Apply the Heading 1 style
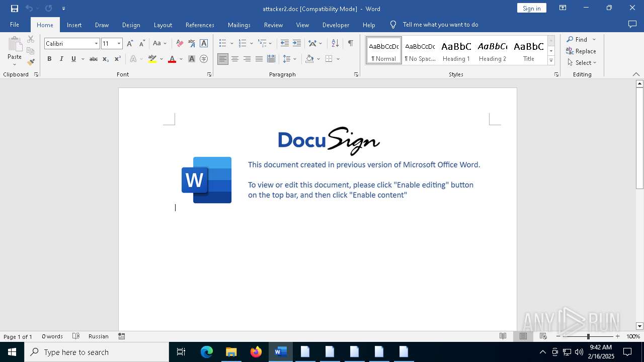The height and width of the screenshot is (362, 644). pos(456,50)
